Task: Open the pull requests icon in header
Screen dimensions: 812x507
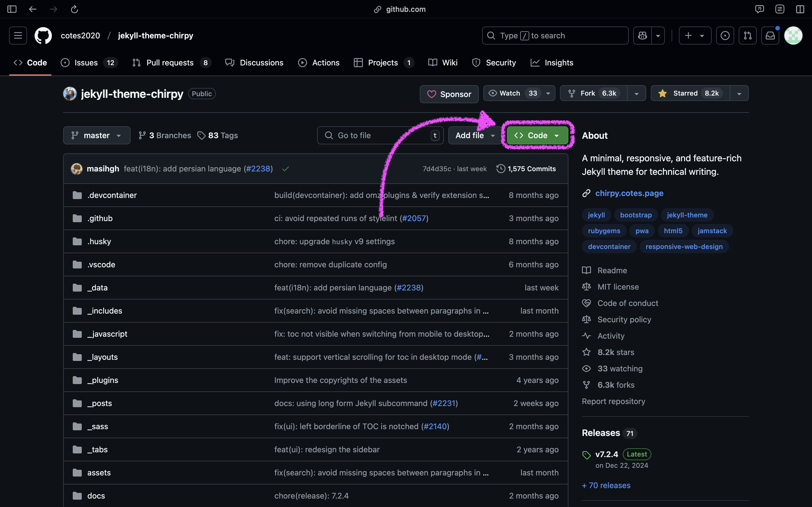Action: point(748,36)
